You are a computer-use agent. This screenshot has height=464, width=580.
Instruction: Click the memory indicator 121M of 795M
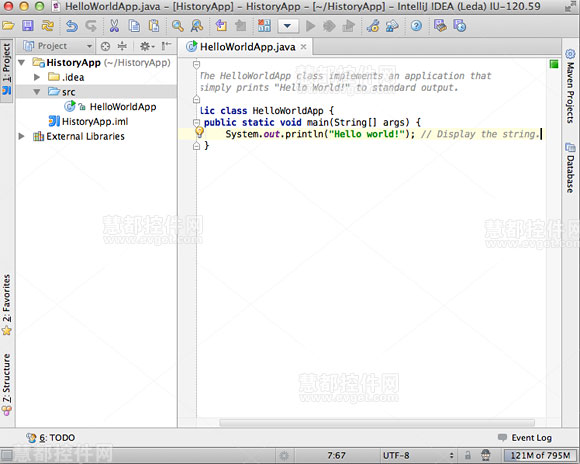(540, 455)
